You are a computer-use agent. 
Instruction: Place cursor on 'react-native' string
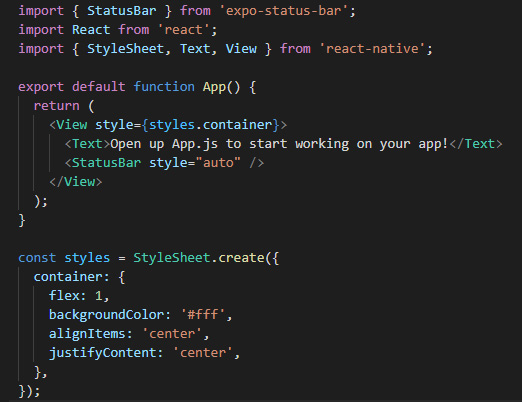click(x=372, y=49)
